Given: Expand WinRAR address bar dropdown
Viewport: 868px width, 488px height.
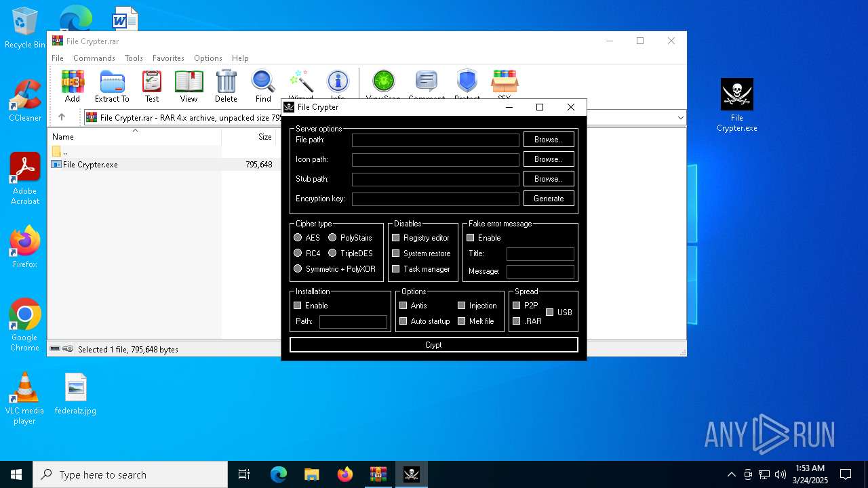Looking at the screenshot, I should coord(680,118).
